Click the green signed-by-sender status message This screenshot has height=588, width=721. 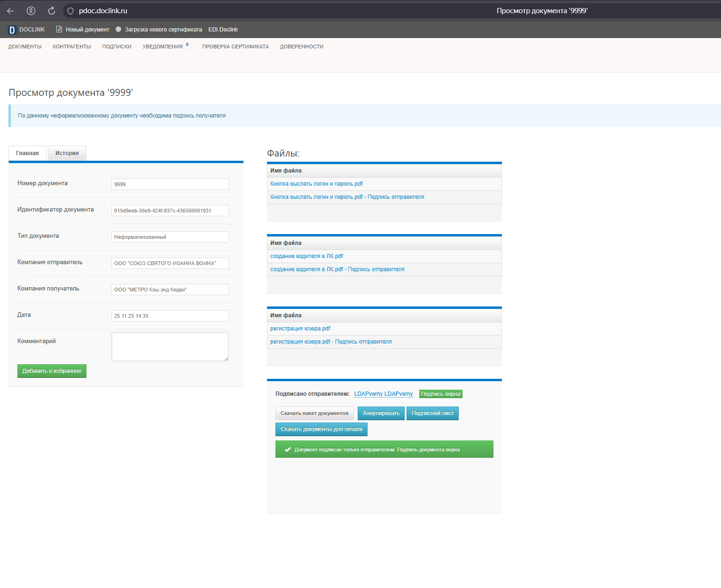pos(384,449)
